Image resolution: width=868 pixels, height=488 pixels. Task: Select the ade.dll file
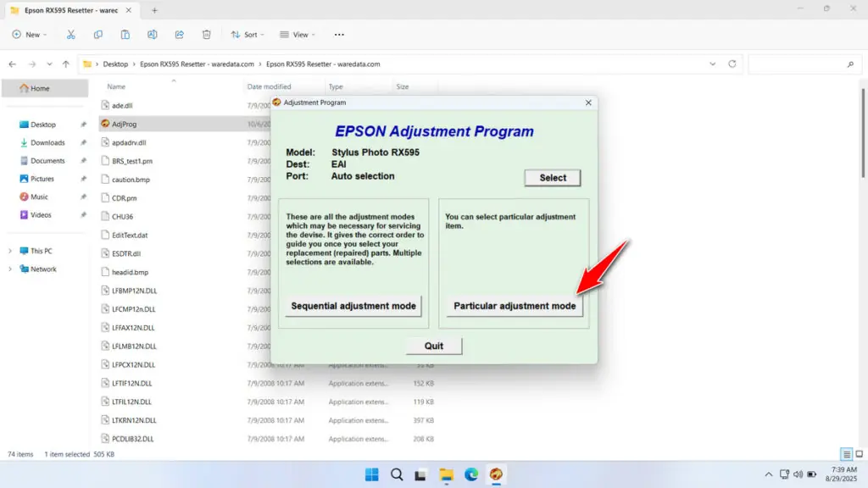pos(122,106)
